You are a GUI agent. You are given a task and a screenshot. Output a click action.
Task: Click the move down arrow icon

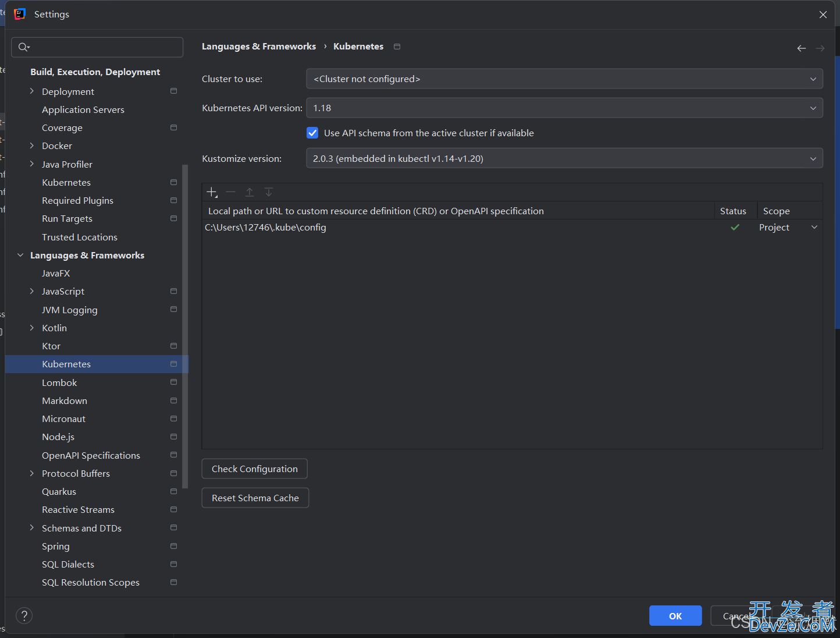pyautogui.click(x=269, y=192)
